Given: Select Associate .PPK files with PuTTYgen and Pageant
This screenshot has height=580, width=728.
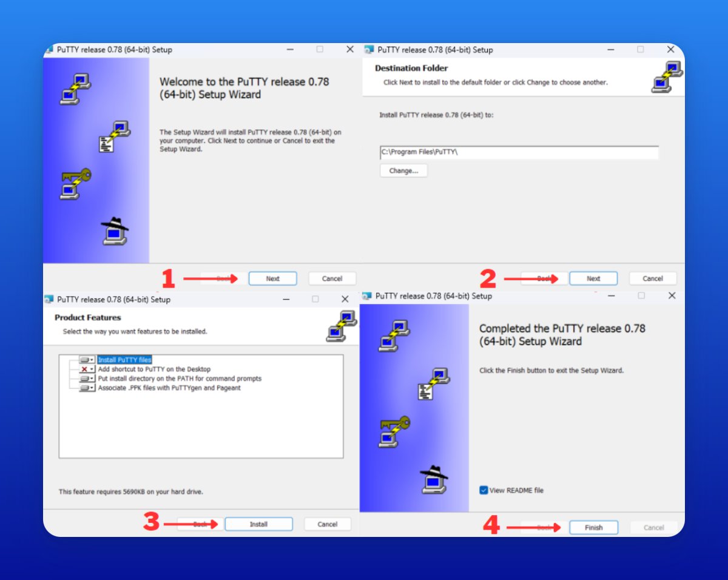Looking at the screenshot, I should coord(169,388).
